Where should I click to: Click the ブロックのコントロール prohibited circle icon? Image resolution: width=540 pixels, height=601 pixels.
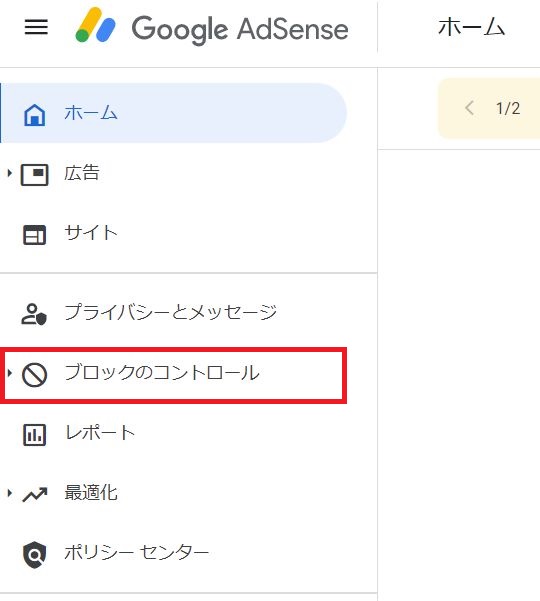(34, 374)
